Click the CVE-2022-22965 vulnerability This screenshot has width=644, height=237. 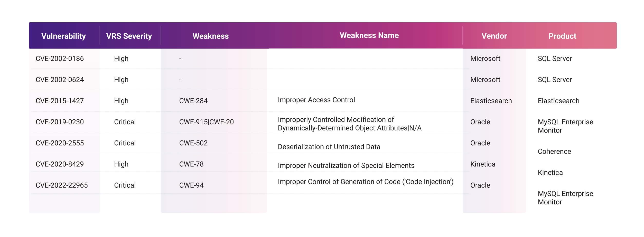point(62,185)
